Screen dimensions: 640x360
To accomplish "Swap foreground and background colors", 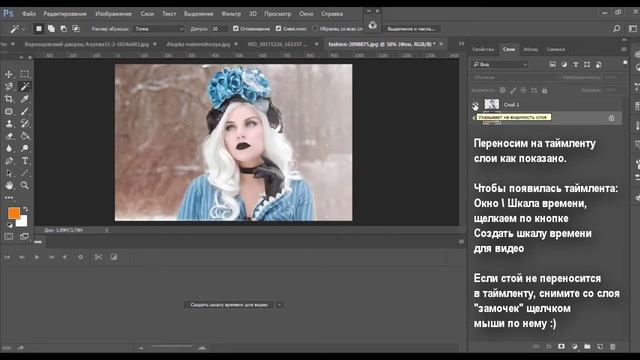I will pyautogui.click(x=25, y=209).
